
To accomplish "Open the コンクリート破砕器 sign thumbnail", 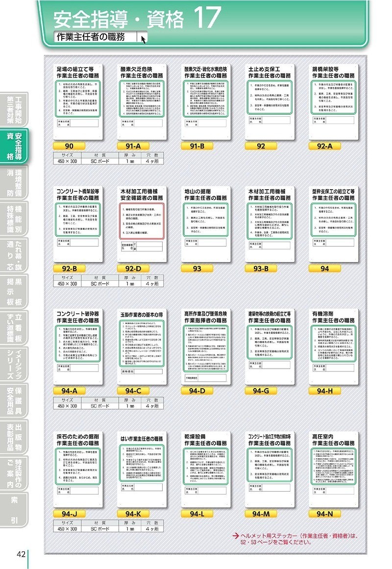I will (78, 346).
